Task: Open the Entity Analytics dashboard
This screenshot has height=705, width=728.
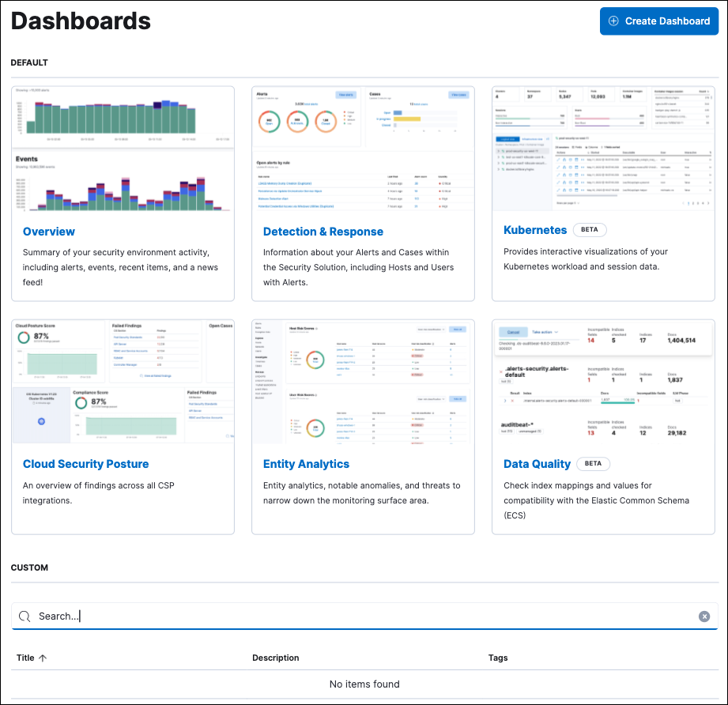Action: [x=306, y=464]
